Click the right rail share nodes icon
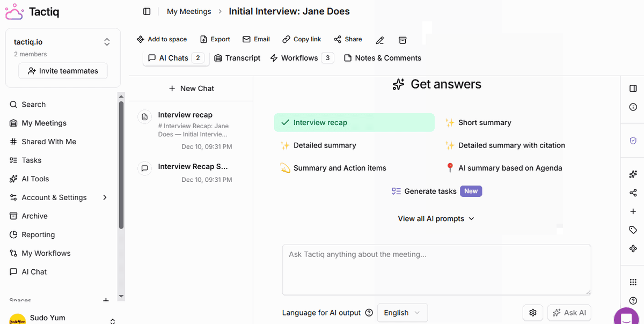Image resolution: width=644 pixels, height=324 pixels. (x=633, y=193)
